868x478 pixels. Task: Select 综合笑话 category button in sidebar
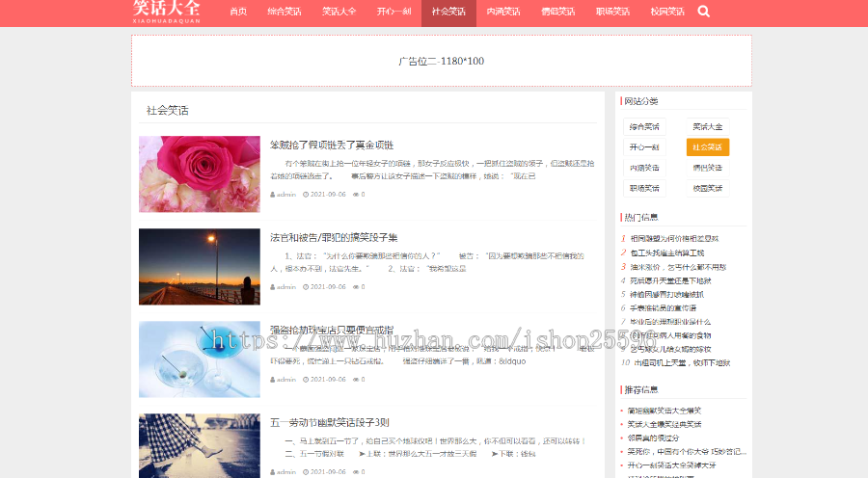(x=644, y=126)
